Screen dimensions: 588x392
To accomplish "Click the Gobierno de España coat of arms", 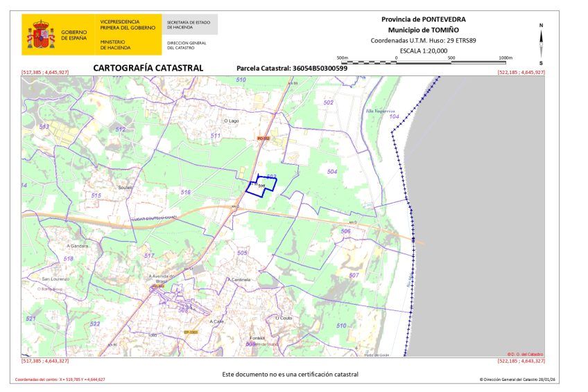I will pyautogui.click(x=41, y=35).
